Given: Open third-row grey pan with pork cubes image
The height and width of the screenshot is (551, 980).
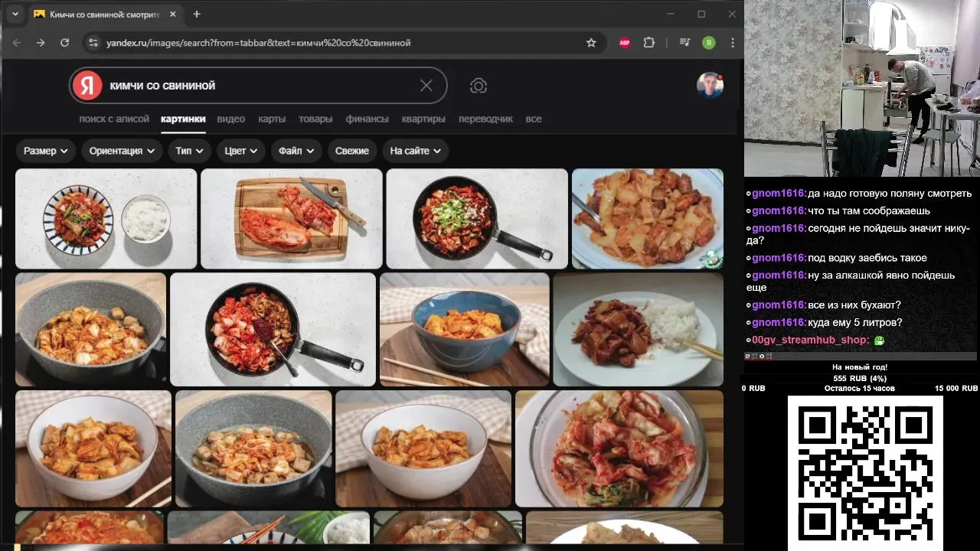Looking at the screenshot, I should [x=253, y=449].
